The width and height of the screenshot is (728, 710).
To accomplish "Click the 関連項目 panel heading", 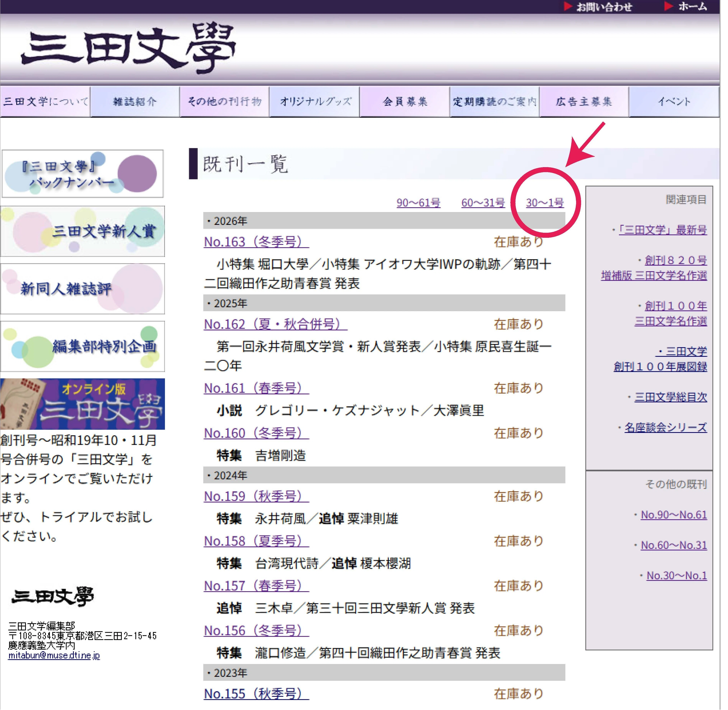I will pos(686,200).
